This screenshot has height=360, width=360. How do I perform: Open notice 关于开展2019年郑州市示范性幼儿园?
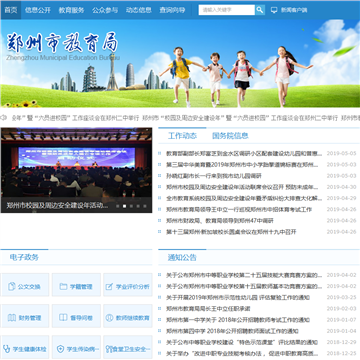click(238, 297)
